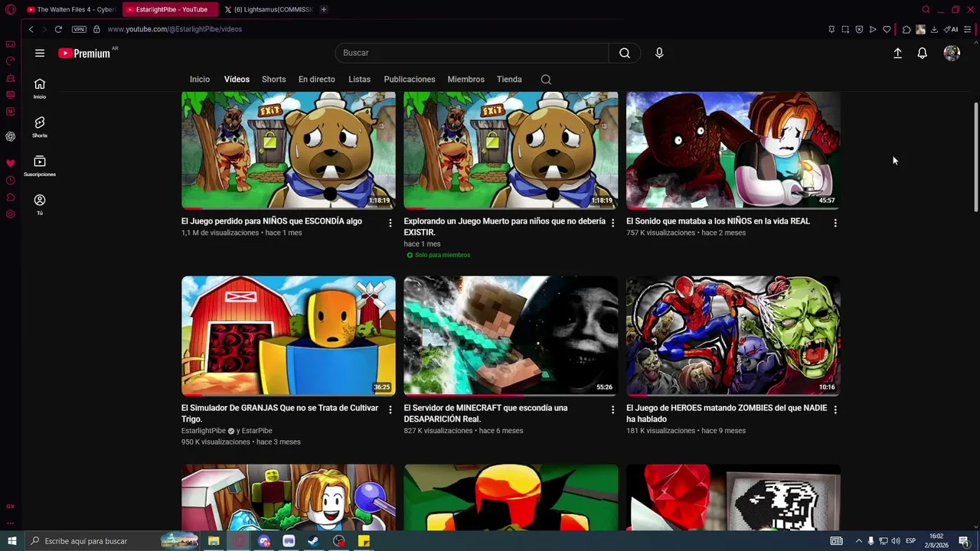Open the AI assistant toolbar button
This screenshot has height=551, width=980.
pos(951,29)
